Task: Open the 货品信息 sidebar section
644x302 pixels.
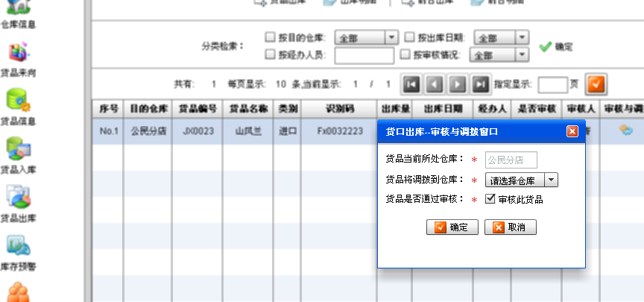Action: coord(18,107)
